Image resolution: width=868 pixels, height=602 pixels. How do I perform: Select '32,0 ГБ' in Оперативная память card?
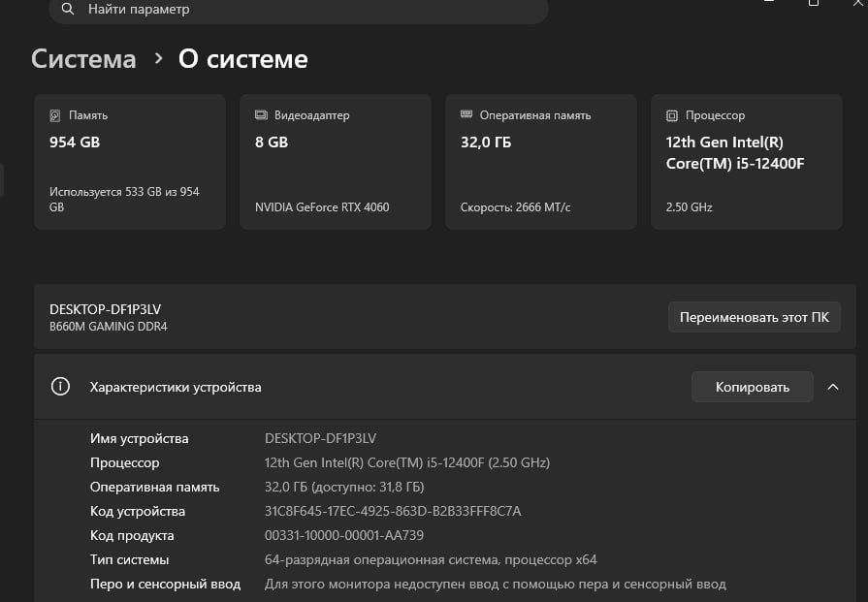coord(486,143)
